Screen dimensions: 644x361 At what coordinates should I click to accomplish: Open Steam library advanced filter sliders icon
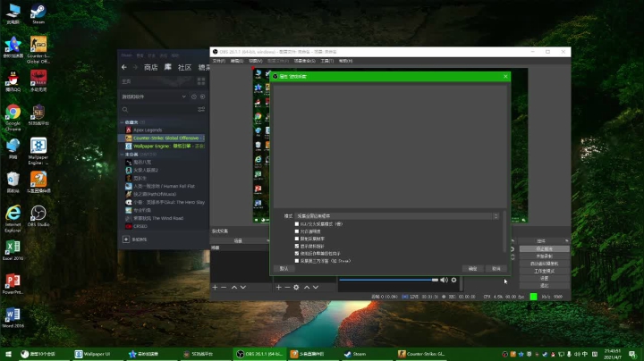point(201,110)
